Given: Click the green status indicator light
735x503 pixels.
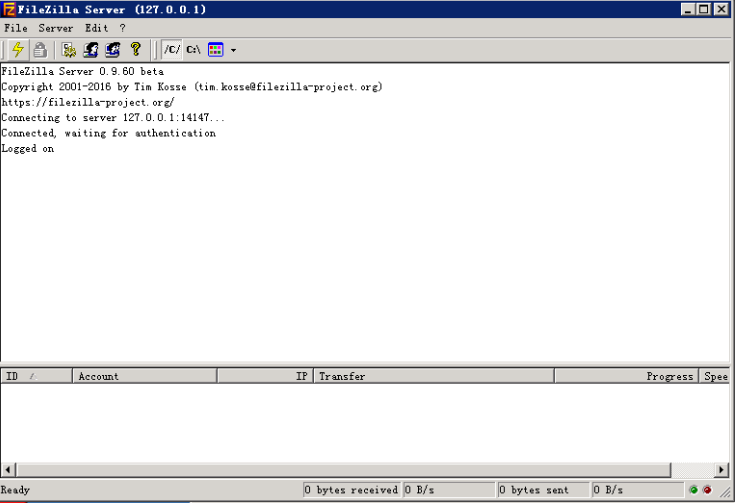Looking at the screenshot, I should [694, 490].
